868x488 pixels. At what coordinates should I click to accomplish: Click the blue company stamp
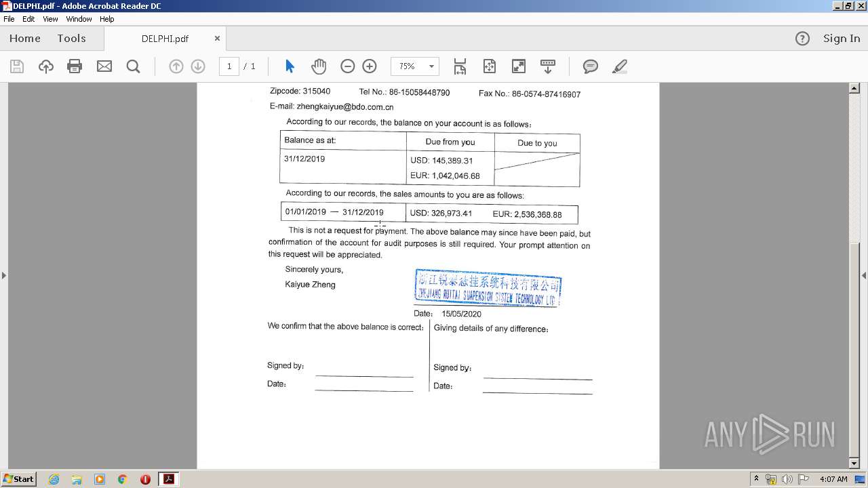pyautogui.click(x=488, y=288)
